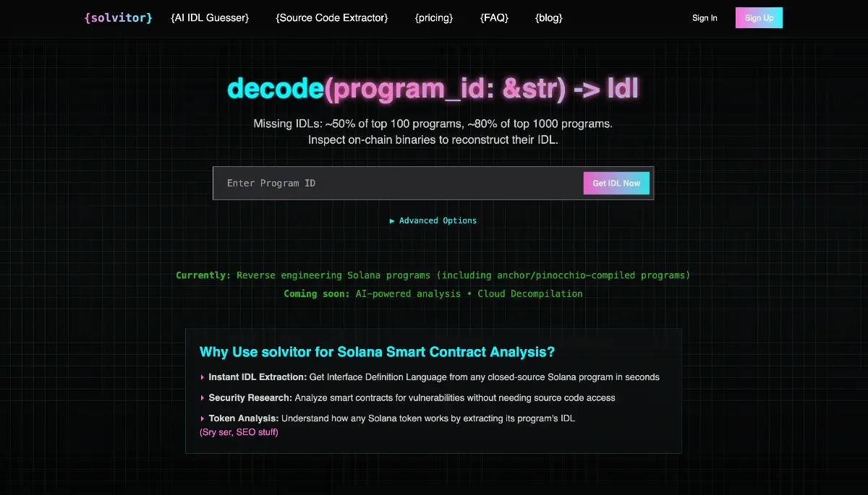Screen dimensions: 868x495
Task: Open the {pricing} nav item
Action: 434,17
